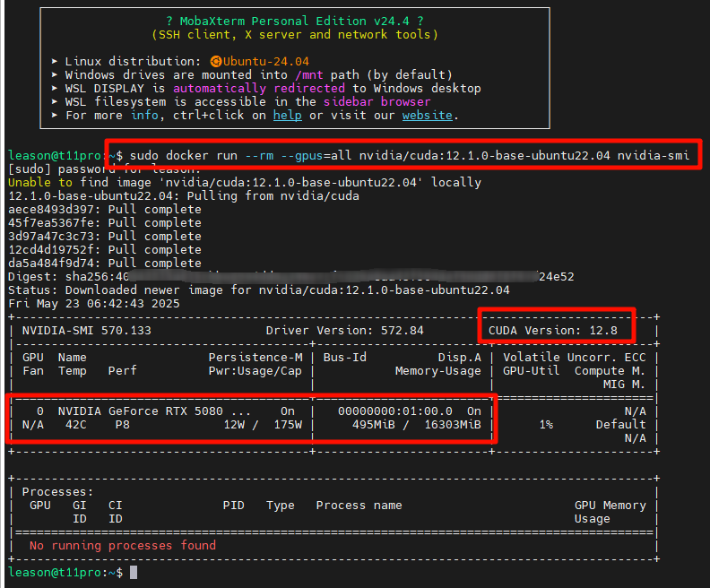Click 'Unable to find image' warning line
This screenshot has width=710, height=588.
[245, 183]
